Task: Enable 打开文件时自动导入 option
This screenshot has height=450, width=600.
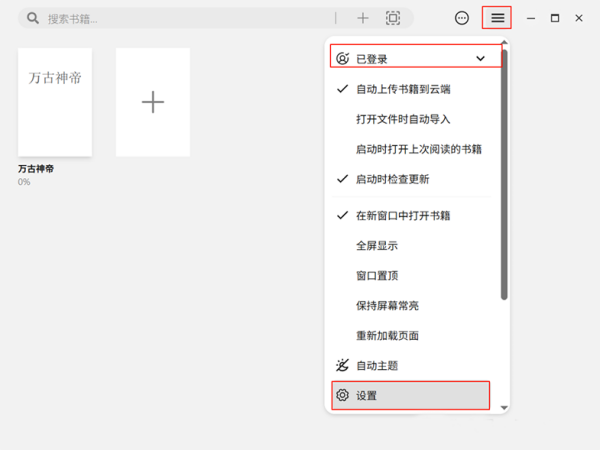Action: tap(410, 119)
